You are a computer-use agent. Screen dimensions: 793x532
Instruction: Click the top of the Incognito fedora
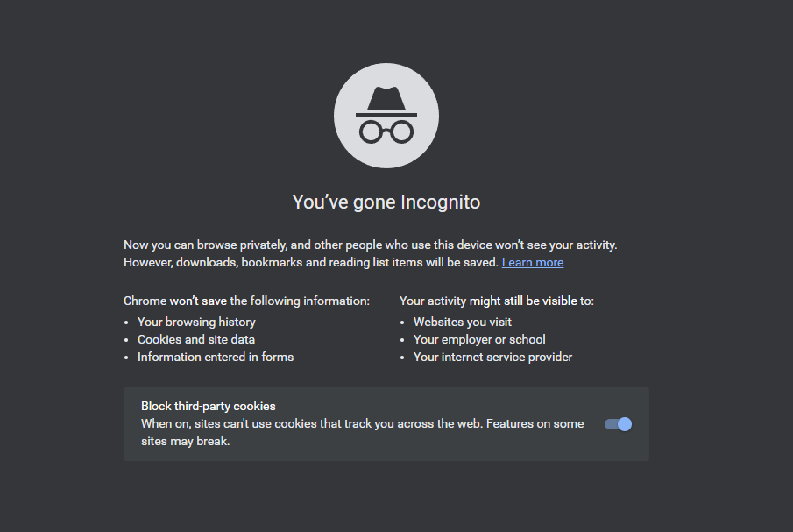point(386,88)
